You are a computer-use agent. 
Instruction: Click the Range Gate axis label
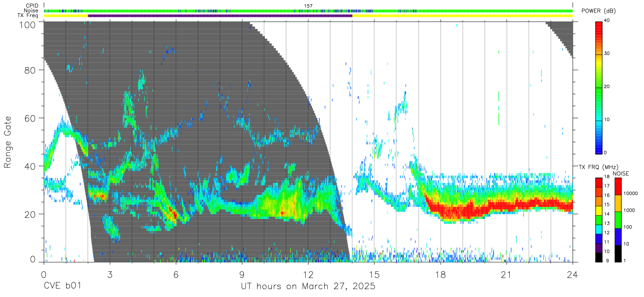8,141
